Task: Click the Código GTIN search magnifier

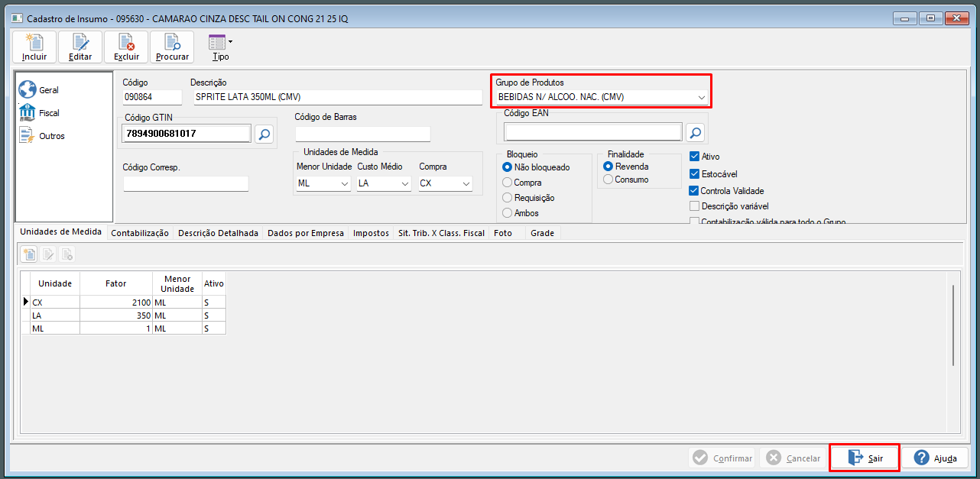Action: tap(264, 134)
